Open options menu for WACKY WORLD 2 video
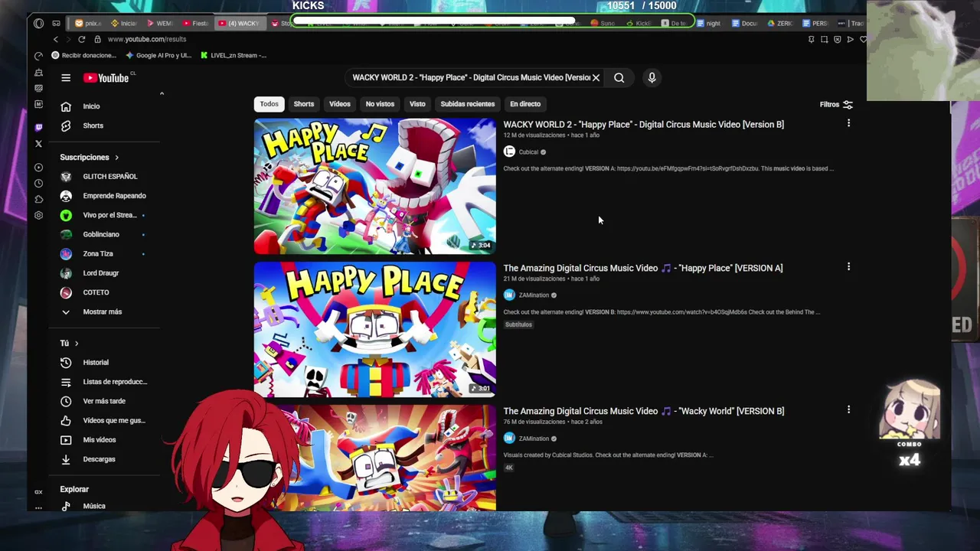The height and width of the screenshot is (551, 980). pyautogui.click(x=848, y=123)
